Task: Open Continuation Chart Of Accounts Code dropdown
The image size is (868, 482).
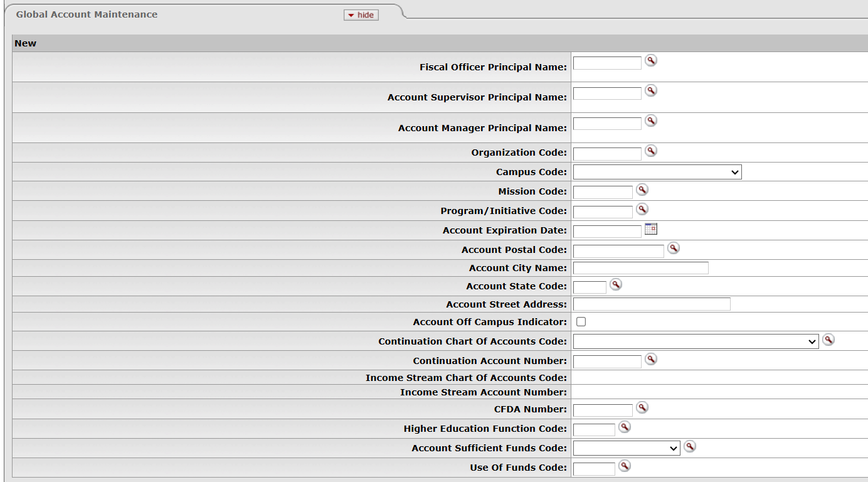Action: pos(696,341)
